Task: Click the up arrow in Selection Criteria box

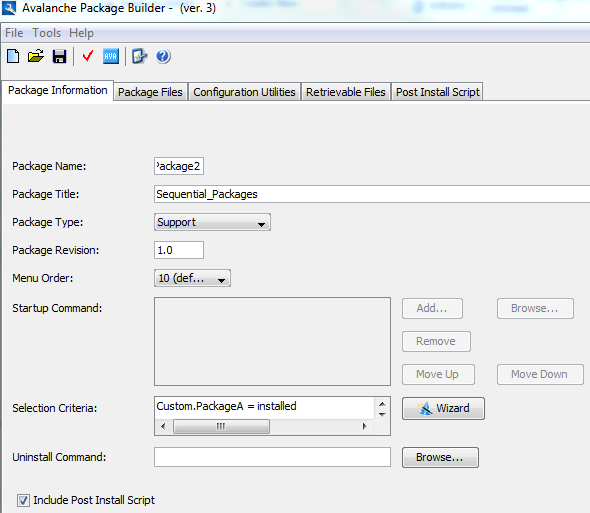Action: pyautogui.click(x=382, y=404)
